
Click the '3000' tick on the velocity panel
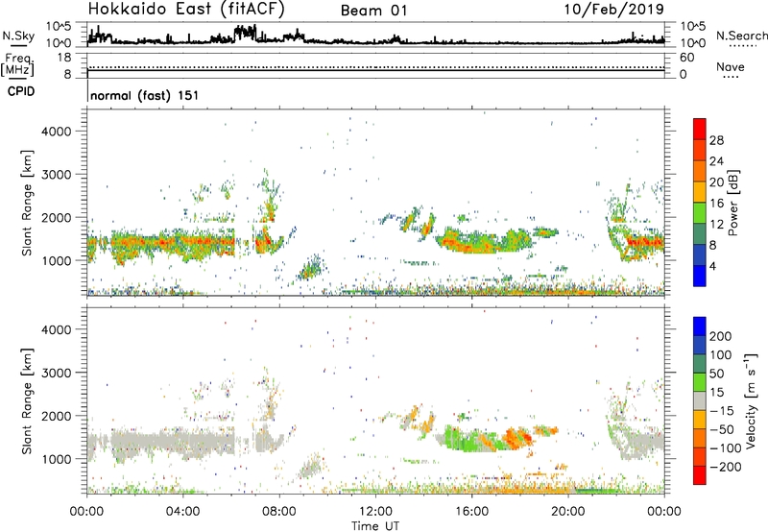(57, 373)
